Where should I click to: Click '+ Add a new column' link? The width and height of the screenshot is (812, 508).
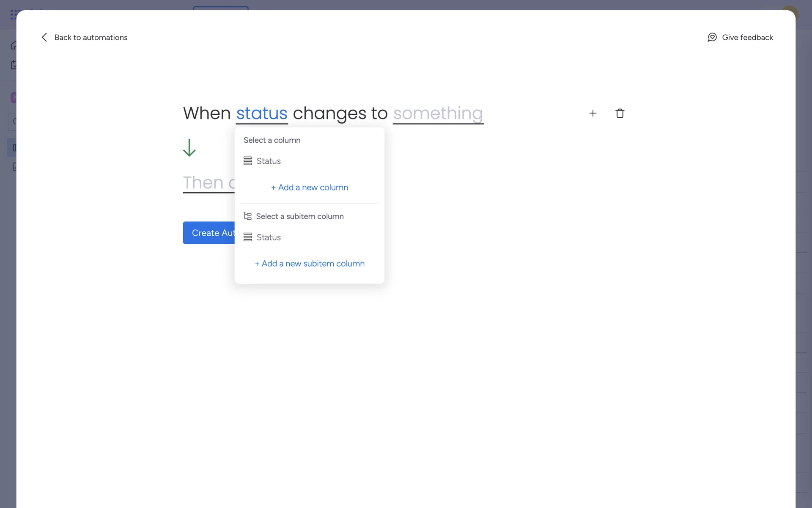pyautogui.click(x=310, y=188)
